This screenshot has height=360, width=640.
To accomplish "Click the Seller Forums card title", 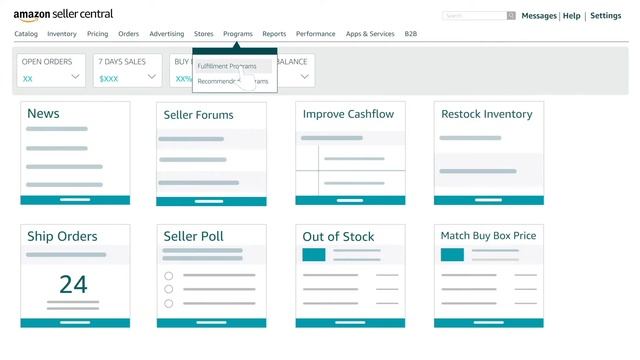I will (x=198, y=115).
